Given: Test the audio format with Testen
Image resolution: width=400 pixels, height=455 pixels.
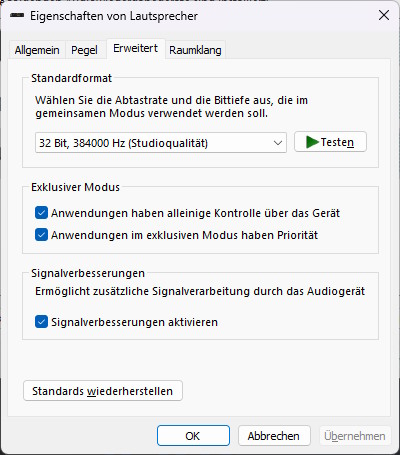Looking at the screenshot, I should [330, 142].
